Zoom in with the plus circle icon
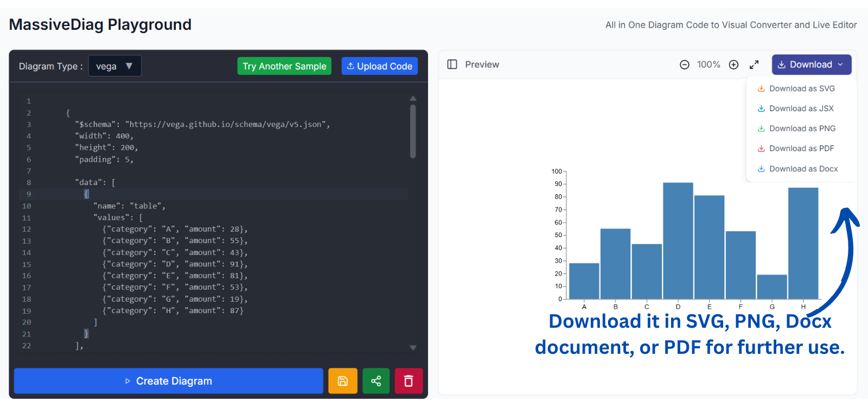868x407 pixels. (733, 65)
